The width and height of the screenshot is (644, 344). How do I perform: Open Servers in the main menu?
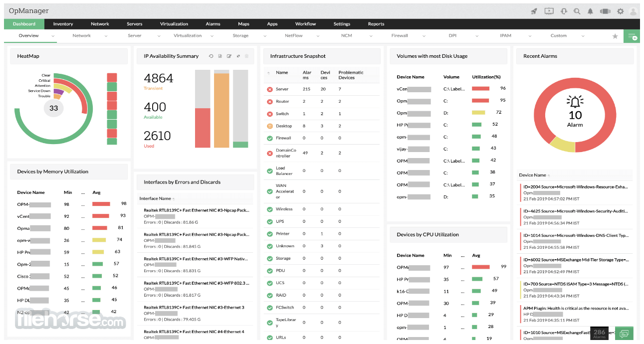[x=134, y=24]
